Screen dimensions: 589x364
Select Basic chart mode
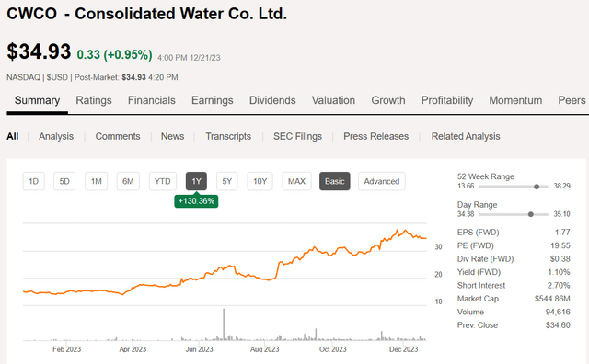point(335,181)
